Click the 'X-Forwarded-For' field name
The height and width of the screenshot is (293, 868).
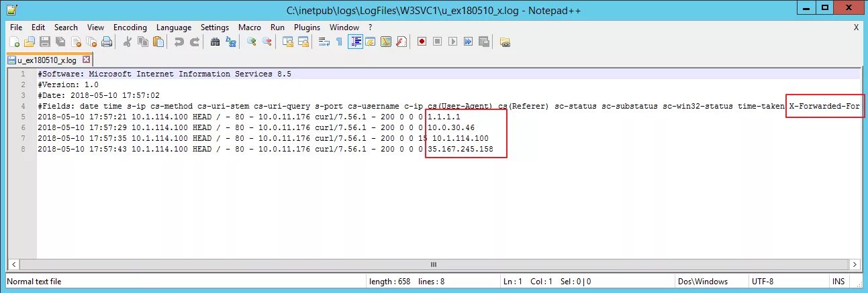click(x=824, y=106)
